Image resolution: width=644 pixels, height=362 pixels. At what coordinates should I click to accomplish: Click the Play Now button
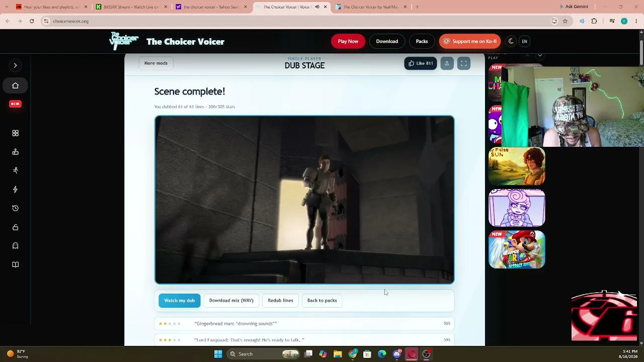348,41
